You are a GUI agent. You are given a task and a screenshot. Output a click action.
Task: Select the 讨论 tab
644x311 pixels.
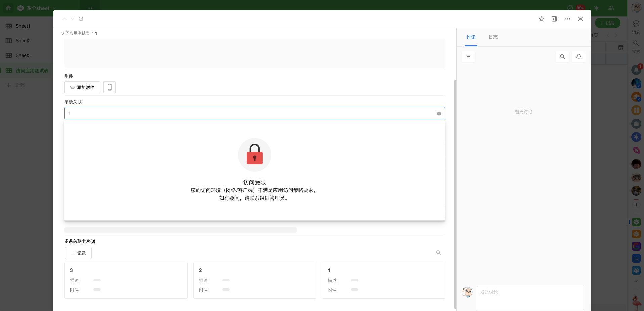coord(471,37)
